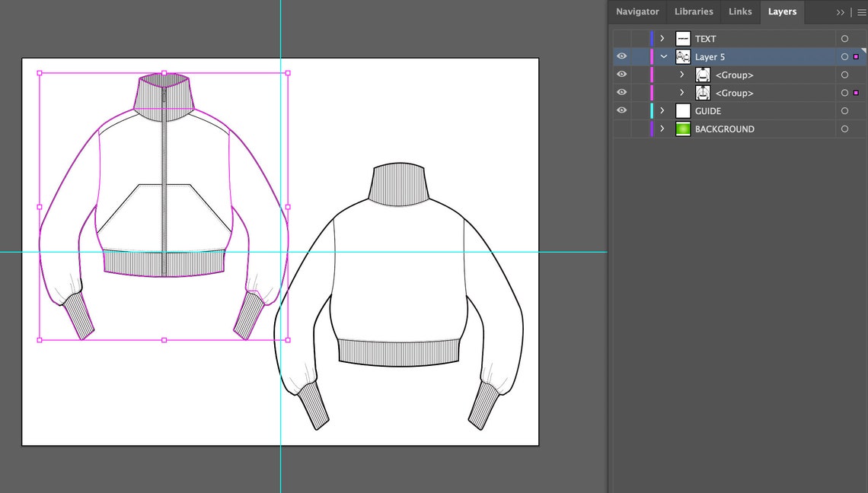Click the double-arrow to collapse the panel group
This screenshot has width=868, height=493.
pos(841,12)
